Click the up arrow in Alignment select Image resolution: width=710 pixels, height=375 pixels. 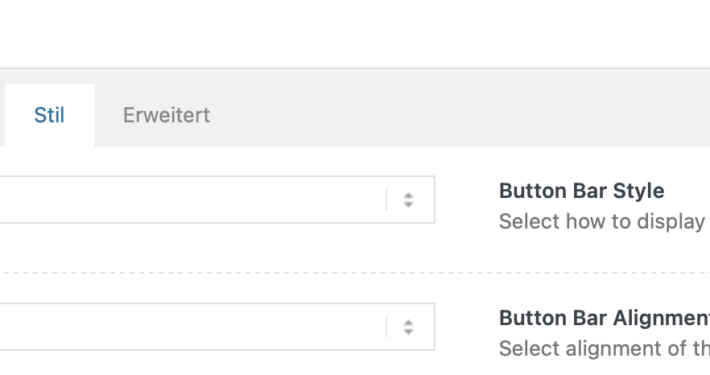(408, 323)
